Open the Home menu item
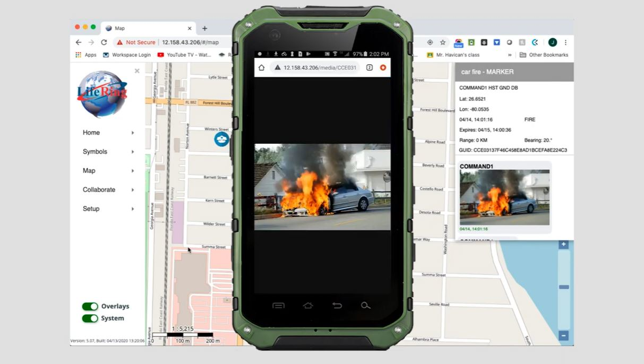The image size is (644, 364). (91, 133)
